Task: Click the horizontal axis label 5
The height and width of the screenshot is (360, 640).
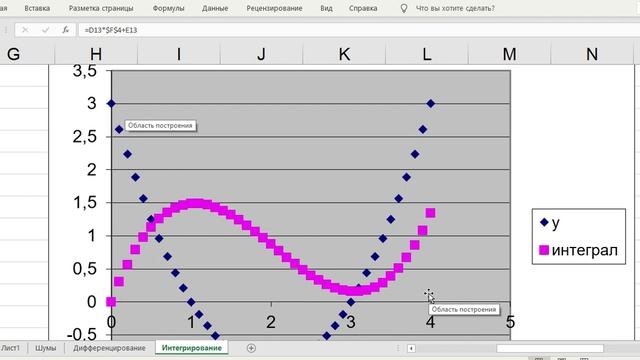Action: click(x=510, y=322)
